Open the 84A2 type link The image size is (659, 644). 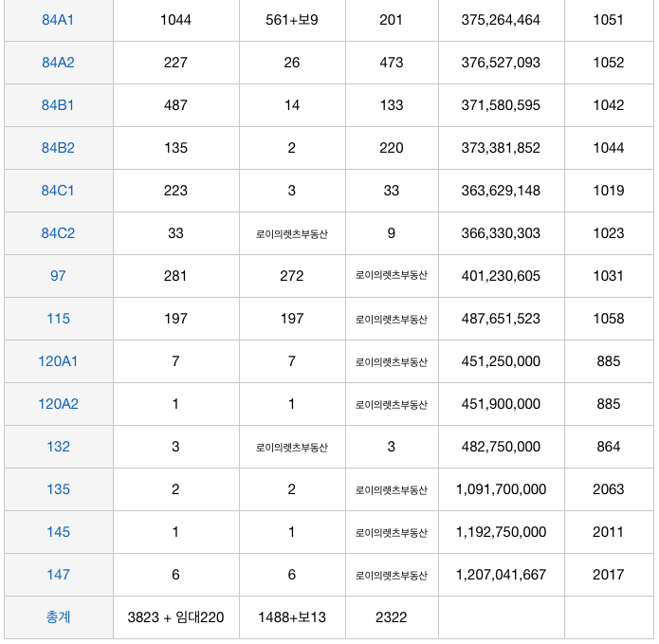click(x=58, y=63)
